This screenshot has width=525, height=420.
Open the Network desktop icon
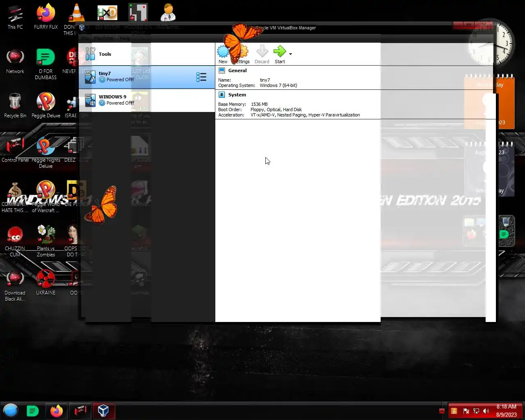click(x=15, y=62)
